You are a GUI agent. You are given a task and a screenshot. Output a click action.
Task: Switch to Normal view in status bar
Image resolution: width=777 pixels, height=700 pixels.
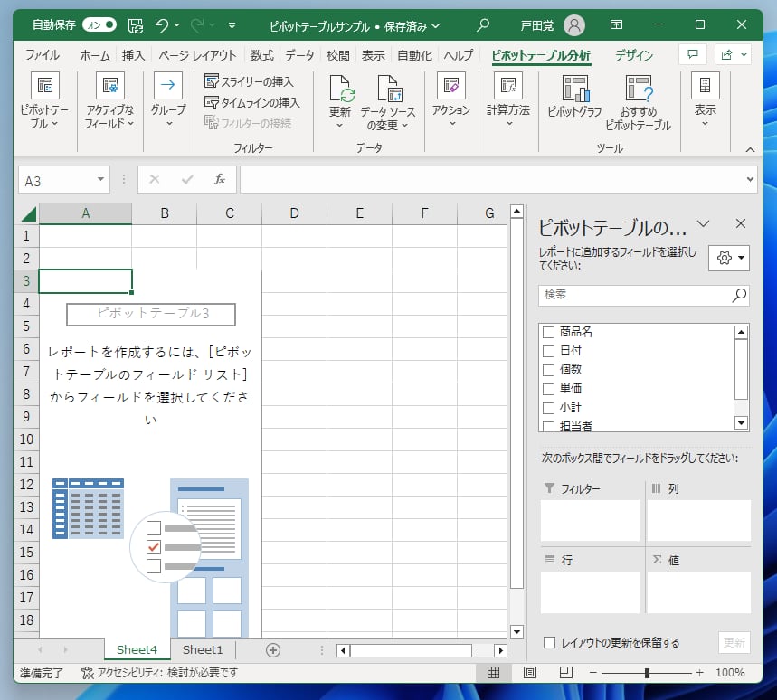493,672
